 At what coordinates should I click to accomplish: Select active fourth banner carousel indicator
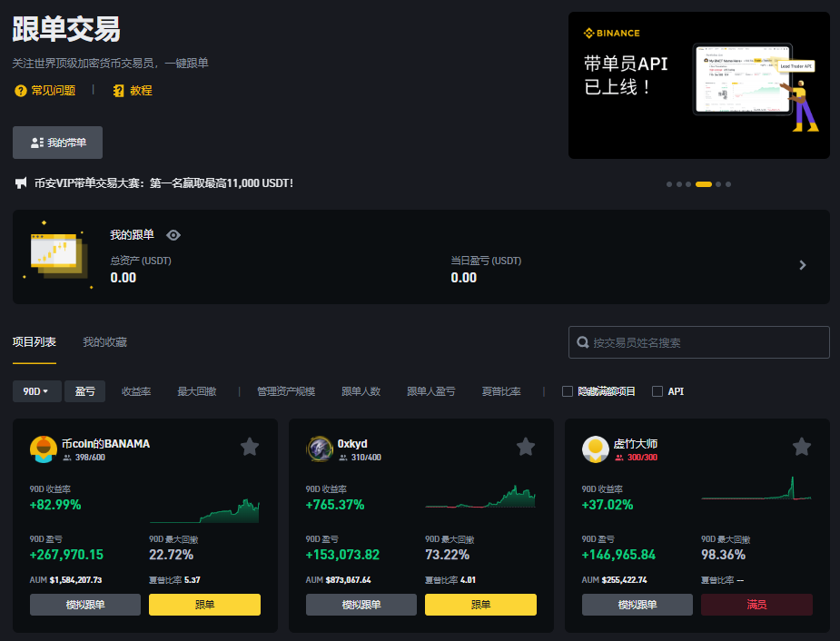pos(704,184)
